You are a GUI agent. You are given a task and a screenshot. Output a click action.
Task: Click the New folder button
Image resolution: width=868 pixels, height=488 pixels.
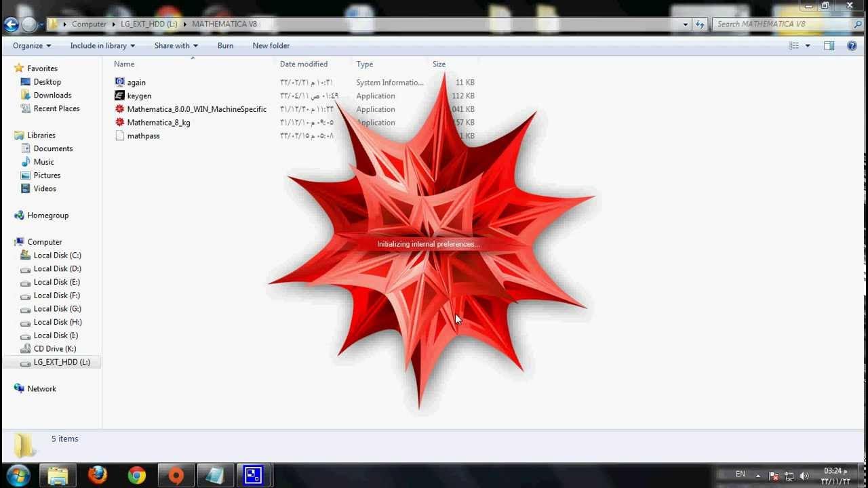click(x=271, y=46)
